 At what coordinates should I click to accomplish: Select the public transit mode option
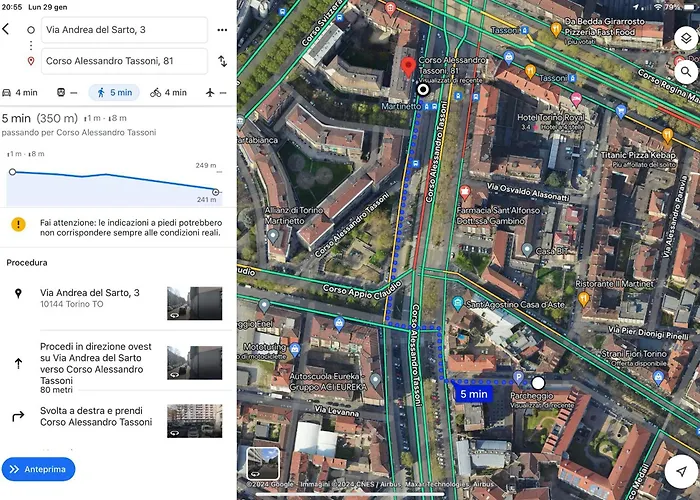coord(67,92)
